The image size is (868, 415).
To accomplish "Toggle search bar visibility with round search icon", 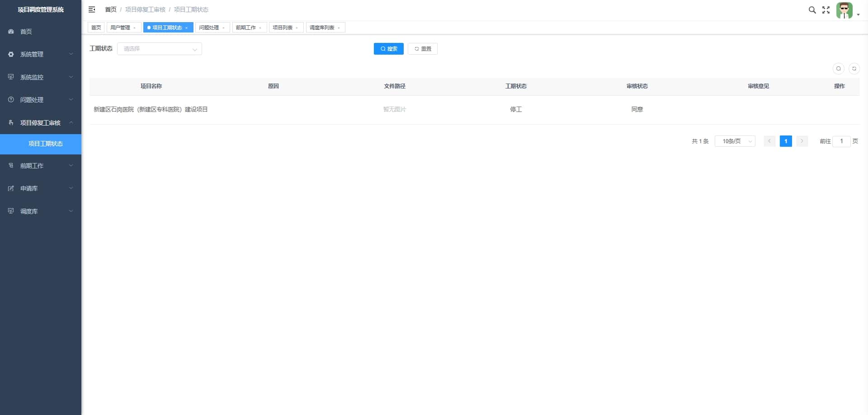I will (x=839, y=69).
